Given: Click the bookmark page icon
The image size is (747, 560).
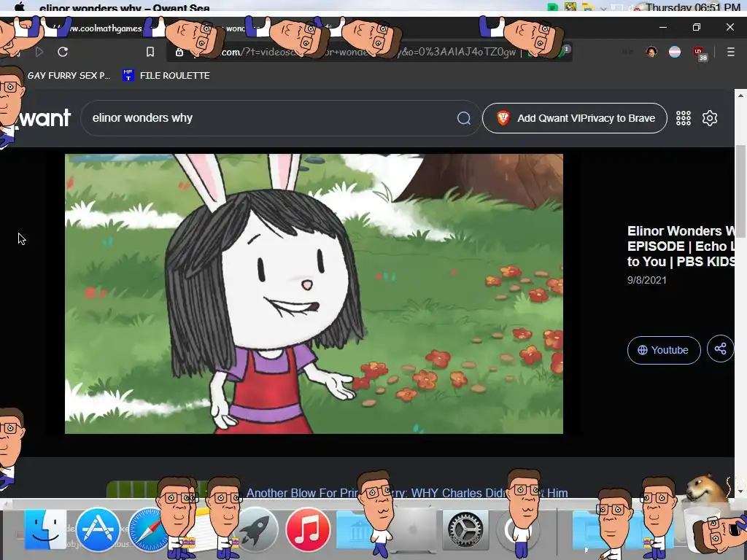Looking at the screenshot, I should [150, 52].
